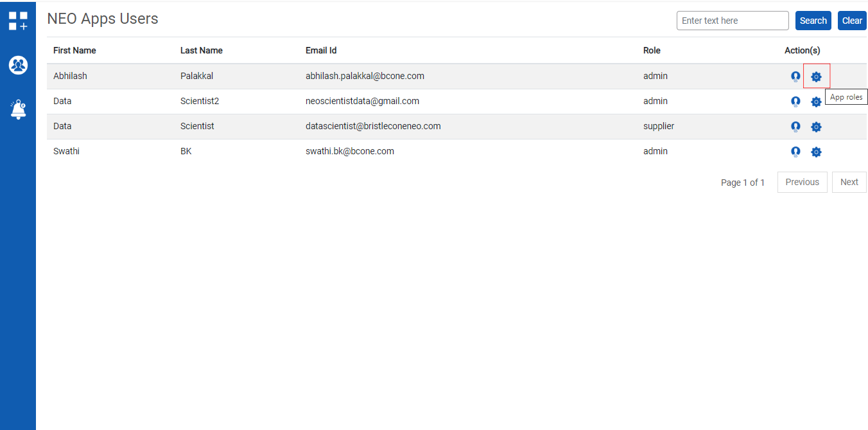Open App roles gear for neoscientistdata@gmail.com row
Screen dimensions: 868x430
tap(816, 102)
